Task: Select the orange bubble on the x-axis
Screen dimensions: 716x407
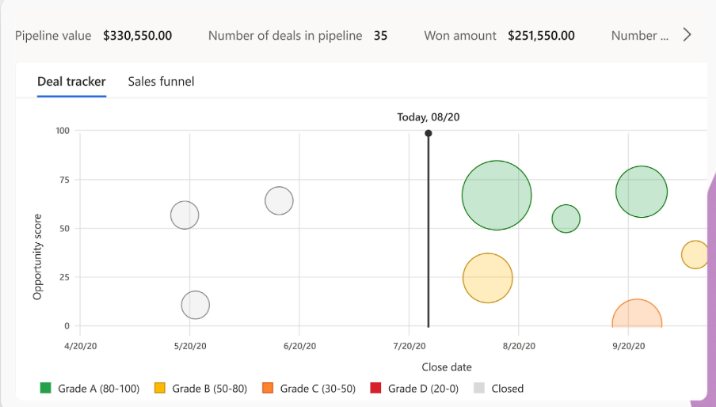Action: pos(637,316)
